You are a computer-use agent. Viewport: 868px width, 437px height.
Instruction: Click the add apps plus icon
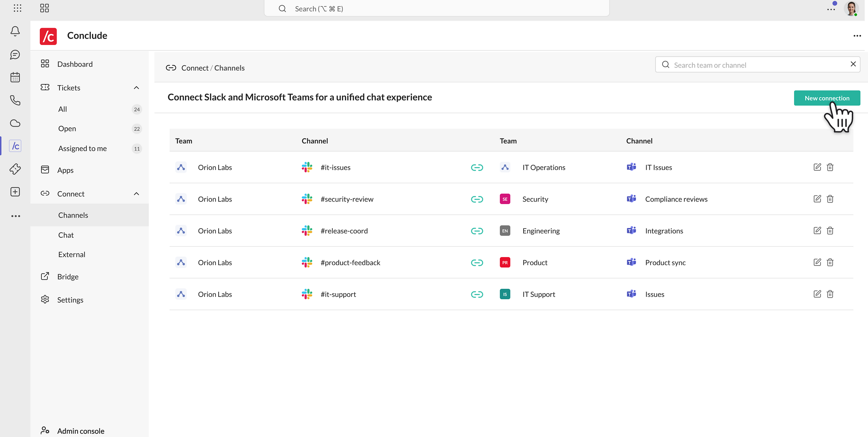click(x=15, y=192)
